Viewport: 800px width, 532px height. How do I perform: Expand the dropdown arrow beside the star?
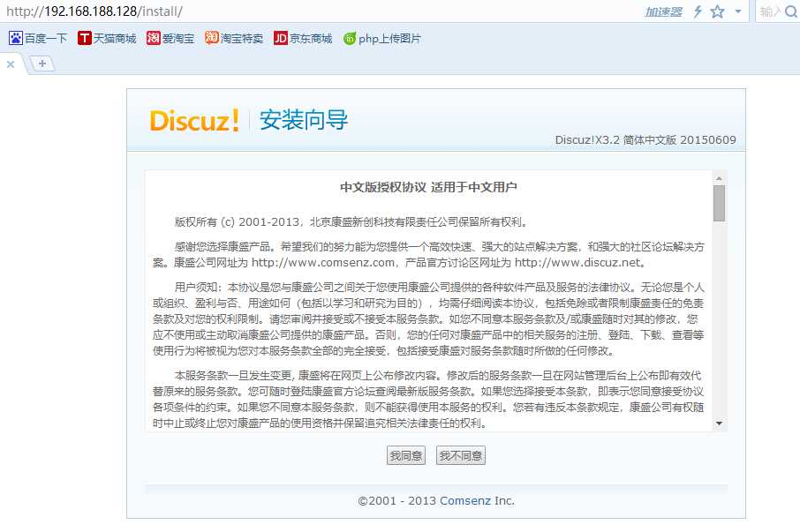(x=738, y=11)
